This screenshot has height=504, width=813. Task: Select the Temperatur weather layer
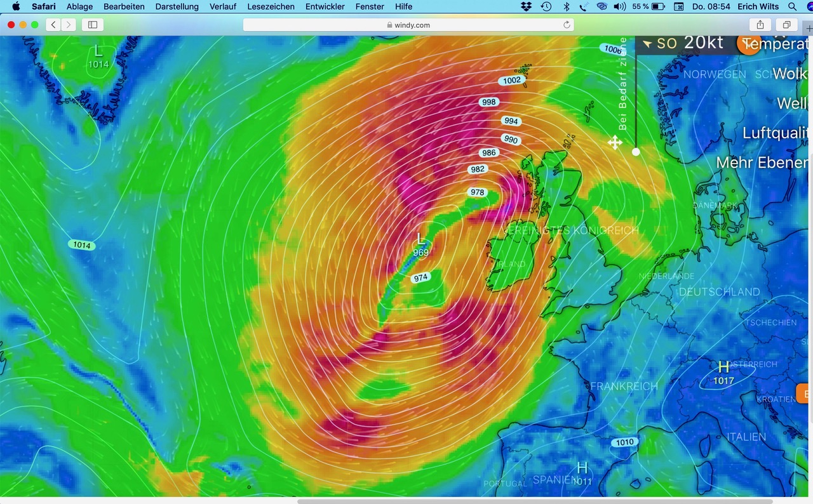coord(776,44)
